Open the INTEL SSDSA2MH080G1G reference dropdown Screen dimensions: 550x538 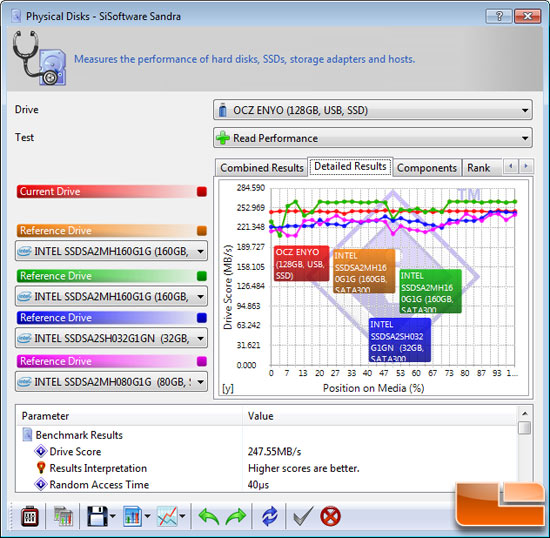click(x=111, y=382)
